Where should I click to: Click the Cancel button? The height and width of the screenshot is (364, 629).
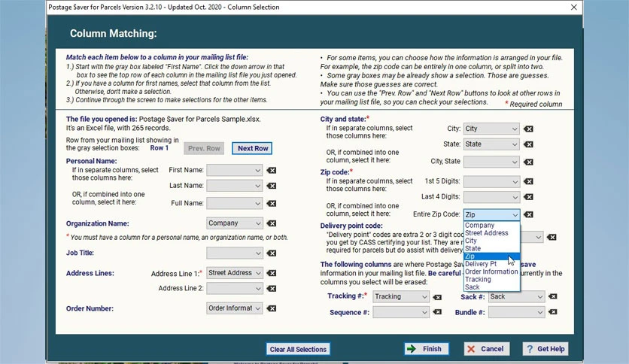pyautogui.click(x=487, y=349)
